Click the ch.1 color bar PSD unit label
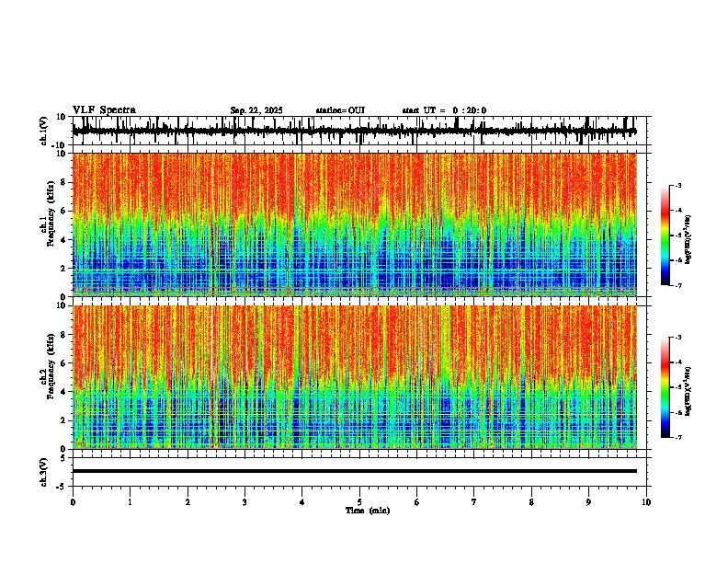The height and width of the screenshot is (563, 728). tap(688, 240)
